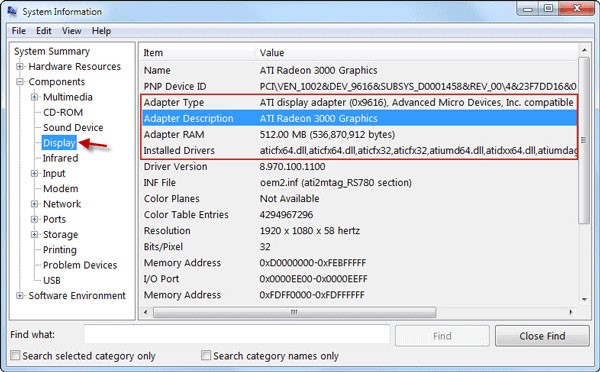The image size is (600, 372).
Task: Expand the Storage category
Action: pos(34,235)
